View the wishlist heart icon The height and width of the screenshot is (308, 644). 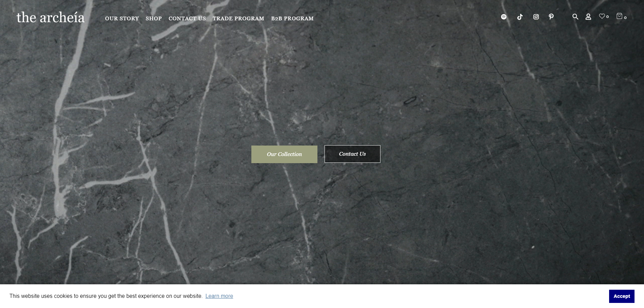[602, 16]
